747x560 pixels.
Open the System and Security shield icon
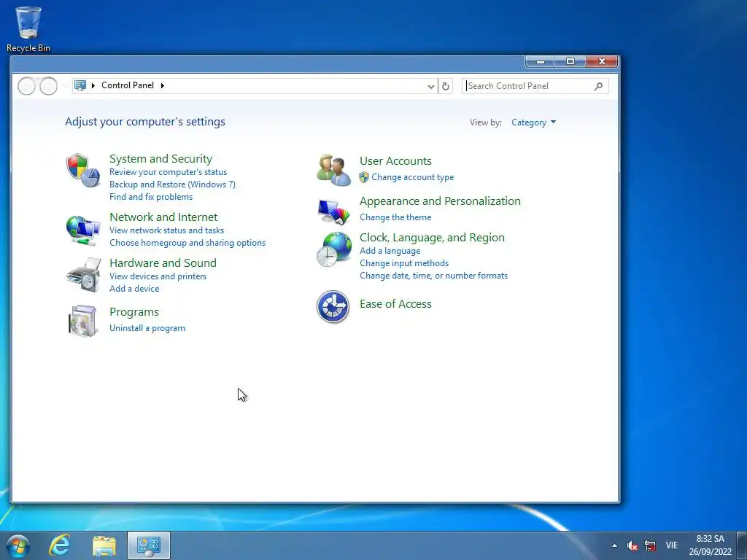point(83,171)
